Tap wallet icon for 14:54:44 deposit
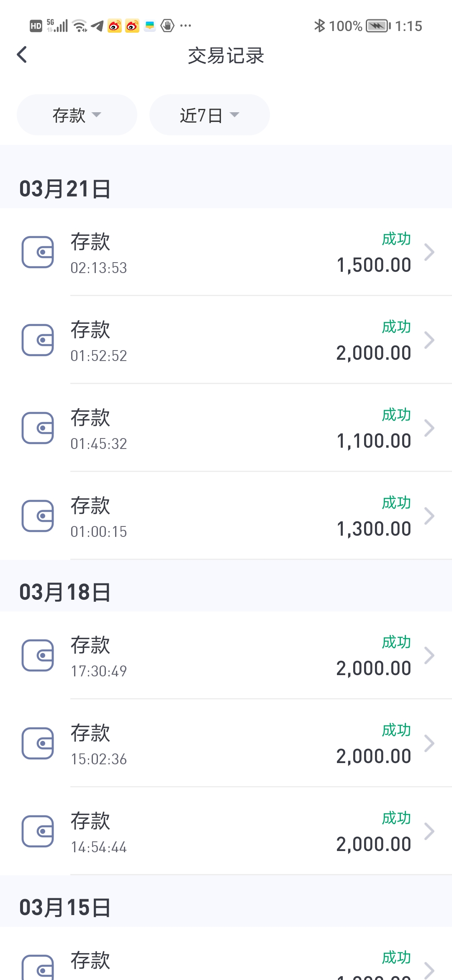This screenshot has width=452, height=980. point(38,831)
